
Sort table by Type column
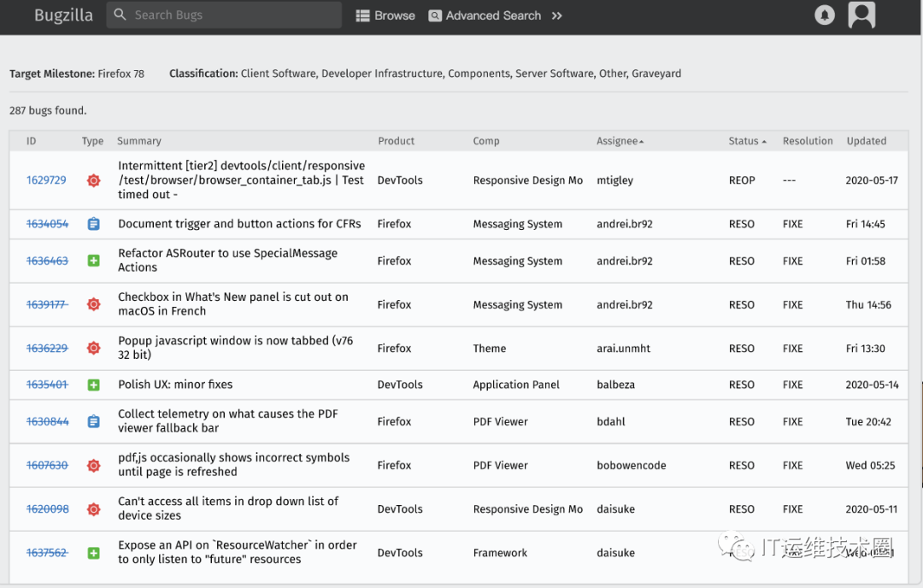click(92, 141)
